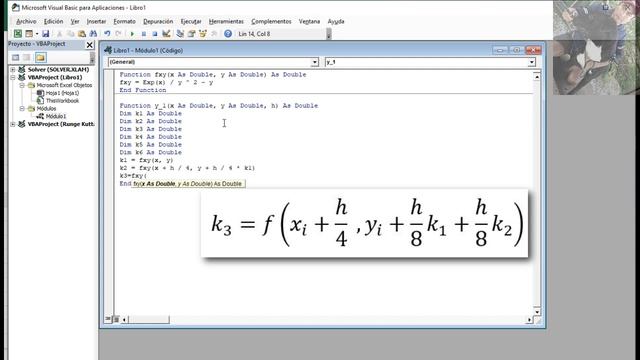Select ThisWorkbook in project tree
The image size is (640, 360).
[62, 101]
